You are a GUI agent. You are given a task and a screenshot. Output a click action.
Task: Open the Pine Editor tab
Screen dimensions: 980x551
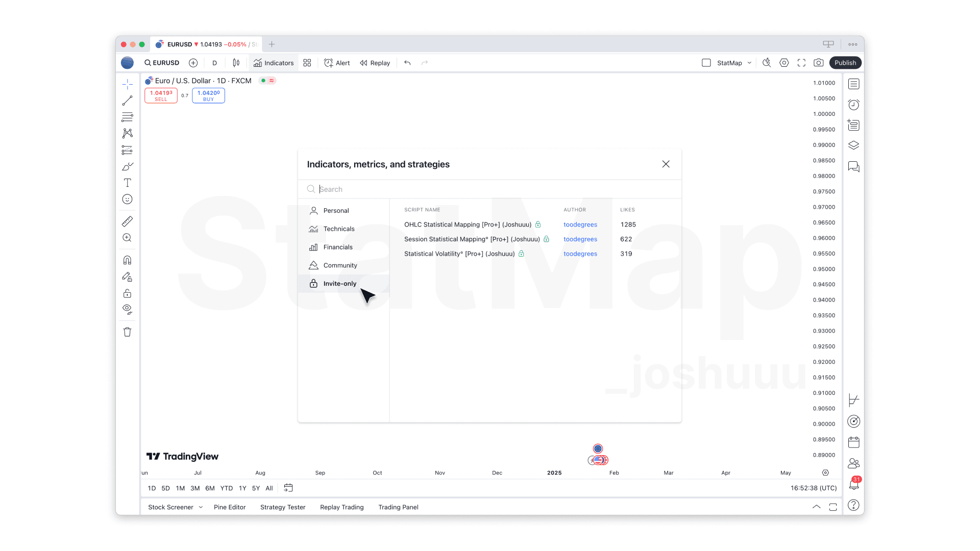[230, 507]
